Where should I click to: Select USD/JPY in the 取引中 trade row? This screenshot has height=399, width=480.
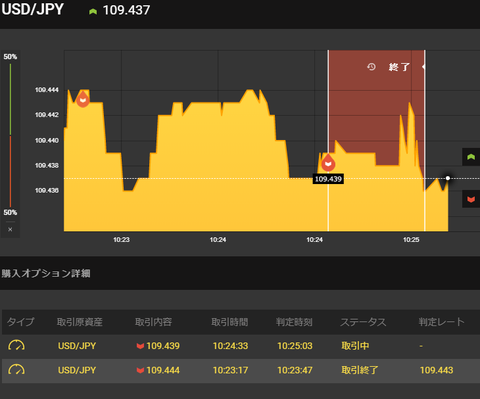[77, 346]
